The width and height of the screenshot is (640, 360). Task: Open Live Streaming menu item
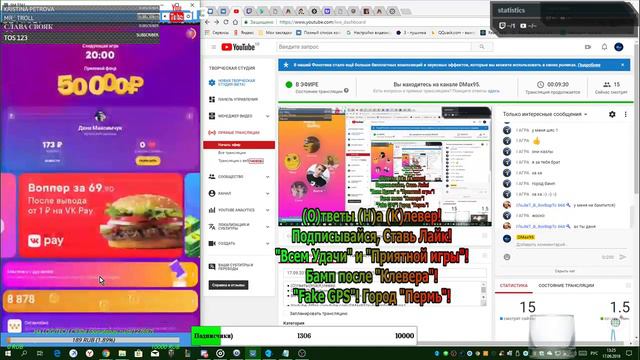tap(234, 133)
